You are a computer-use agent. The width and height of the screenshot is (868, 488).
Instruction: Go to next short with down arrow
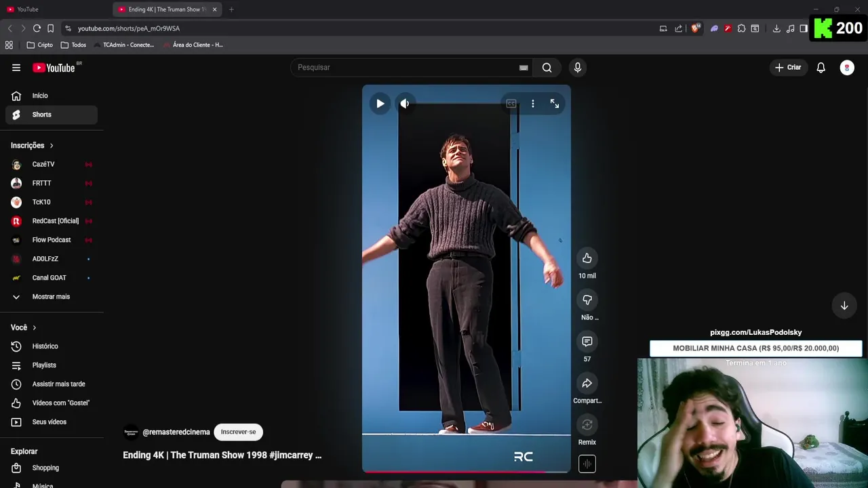click(x=844, y=306)
